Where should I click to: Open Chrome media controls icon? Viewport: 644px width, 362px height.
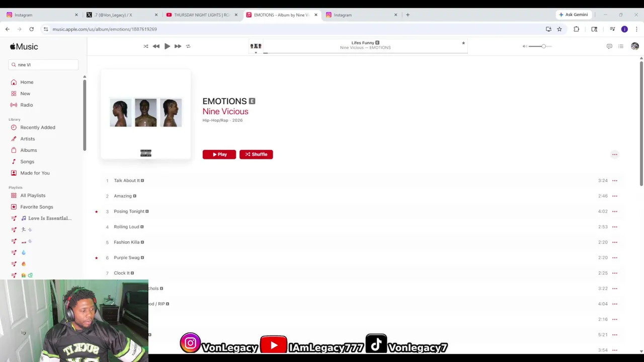tap(612, 29)
